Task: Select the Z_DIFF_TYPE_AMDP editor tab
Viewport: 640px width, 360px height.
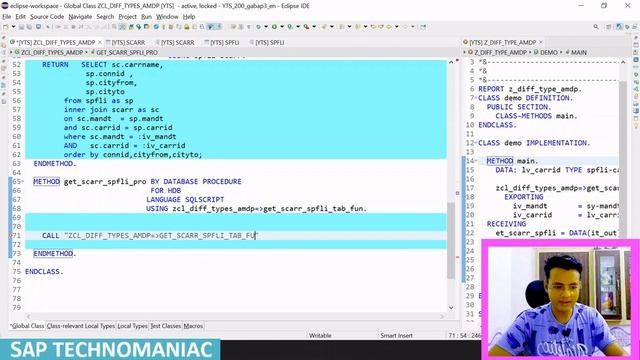Action: 502,42
